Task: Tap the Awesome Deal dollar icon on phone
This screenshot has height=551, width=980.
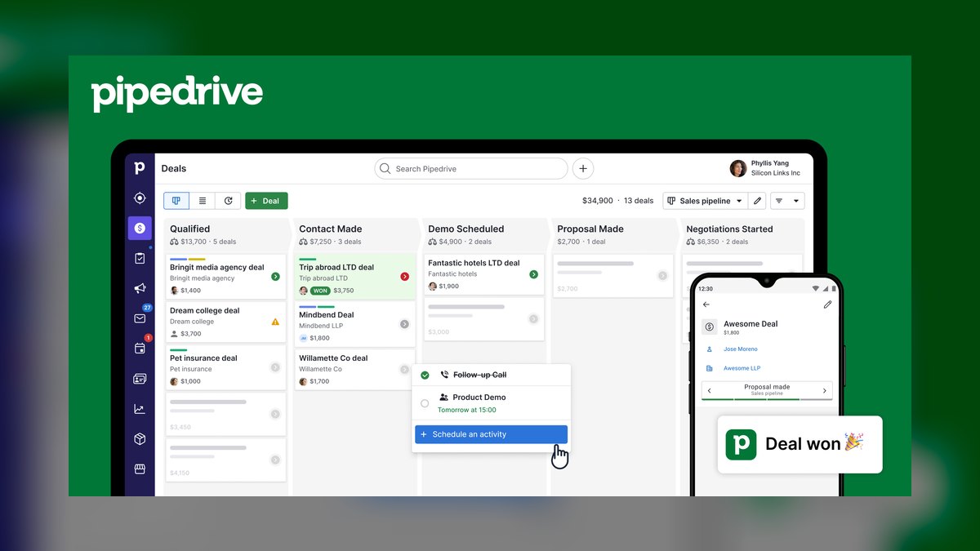Action: 709,327
